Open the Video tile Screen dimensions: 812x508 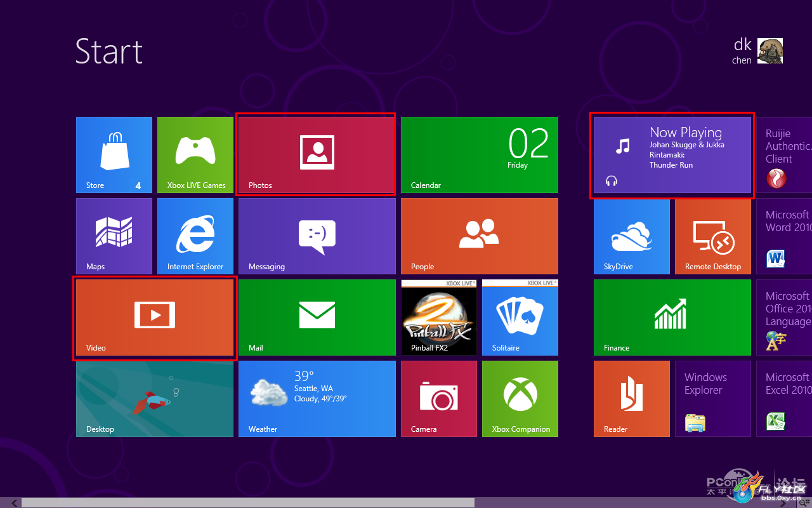[x=155, y=317]
